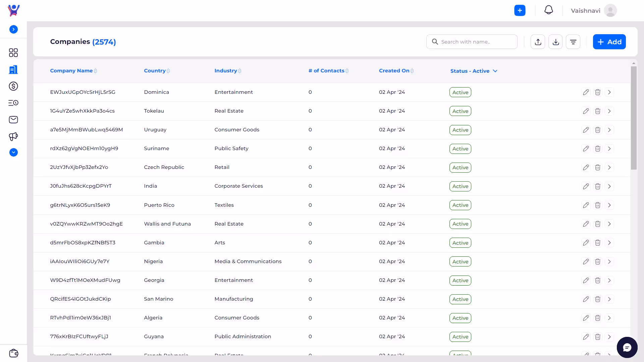Open the megaphone campaigns icon in sidebar

click(13, 136)
